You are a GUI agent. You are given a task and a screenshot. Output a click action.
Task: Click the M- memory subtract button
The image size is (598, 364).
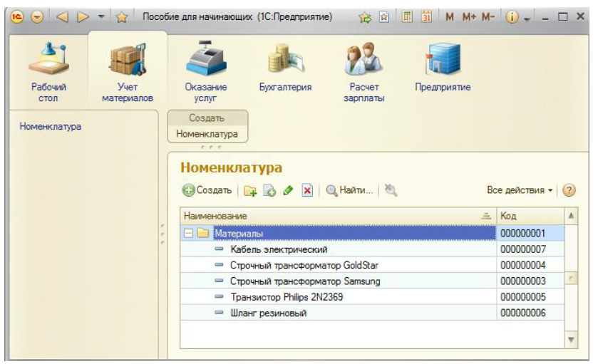[488, 17]
